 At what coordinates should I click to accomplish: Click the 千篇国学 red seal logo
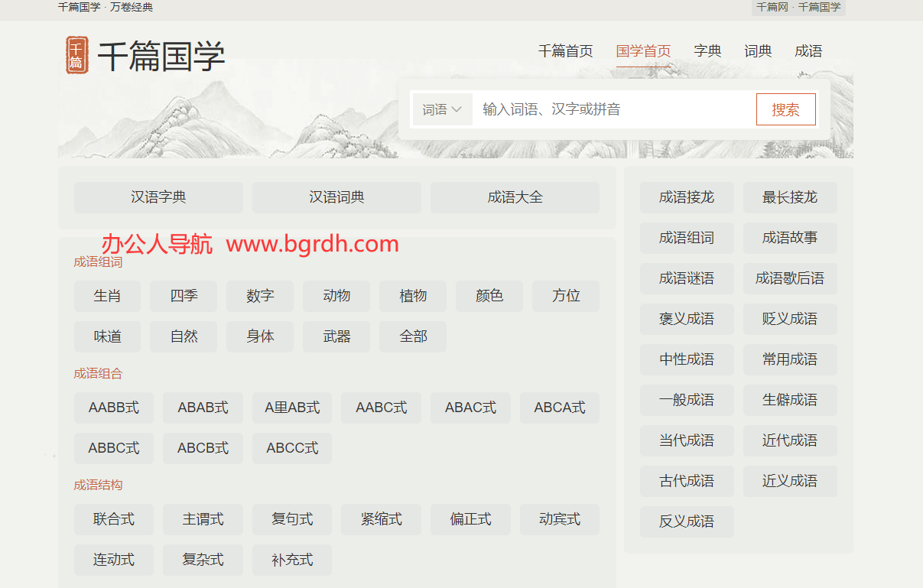point(77,55)
